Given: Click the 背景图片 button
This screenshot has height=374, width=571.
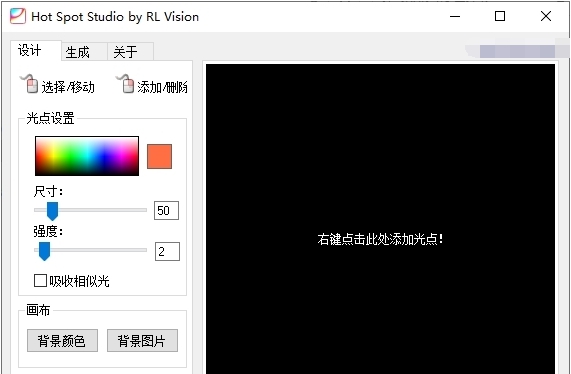Looking at the screenshot, I should tap(142, 340).
